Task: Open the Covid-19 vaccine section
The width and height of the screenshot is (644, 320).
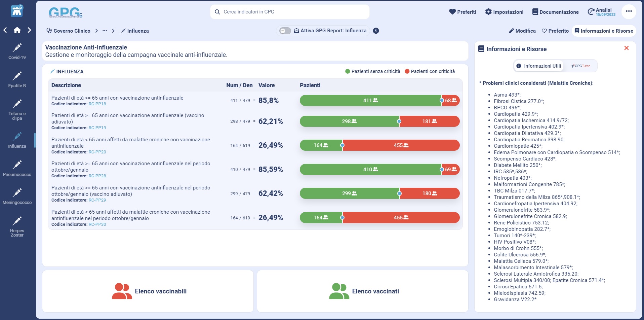Action: [x=17, y=51]
